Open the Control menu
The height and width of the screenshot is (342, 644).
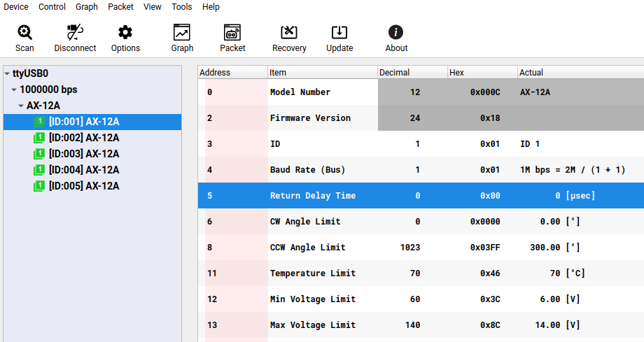click(x=52, y=7)
